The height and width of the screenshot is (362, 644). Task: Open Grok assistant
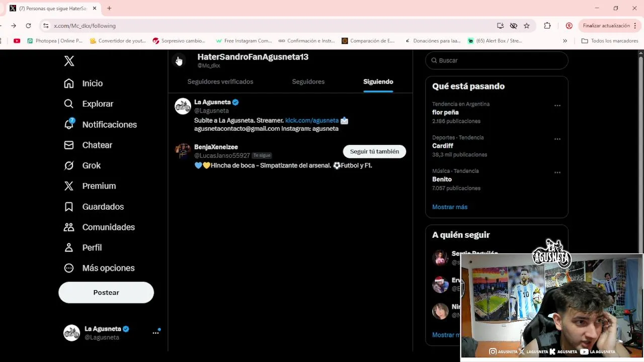click(x=83, y=165)
